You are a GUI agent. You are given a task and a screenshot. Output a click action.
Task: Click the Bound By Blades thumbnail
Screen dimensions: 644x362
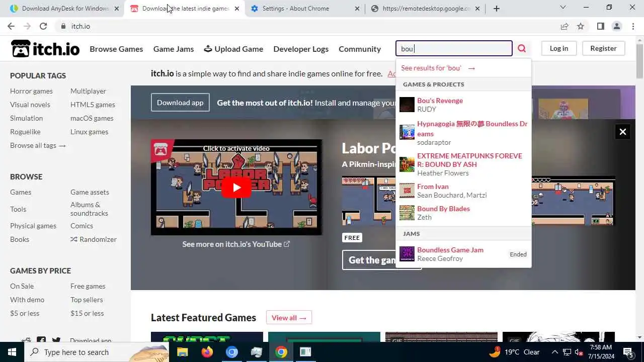[407, 213]
